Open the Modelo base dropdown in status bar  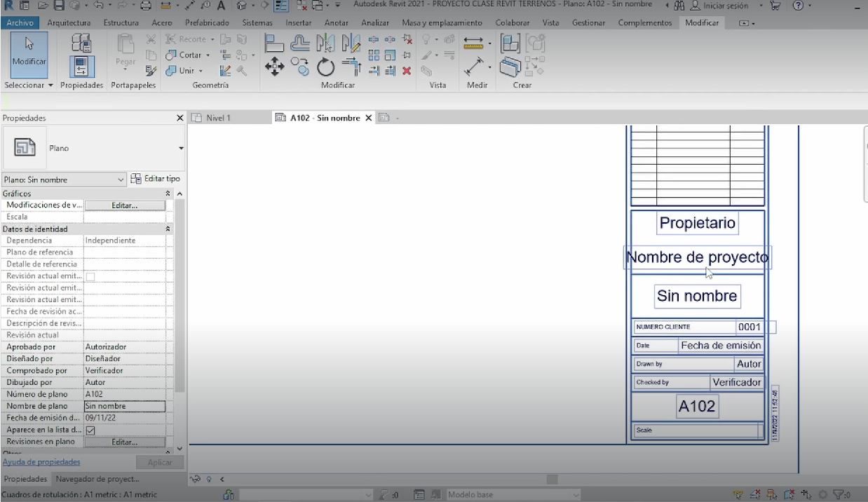point(576,495)
